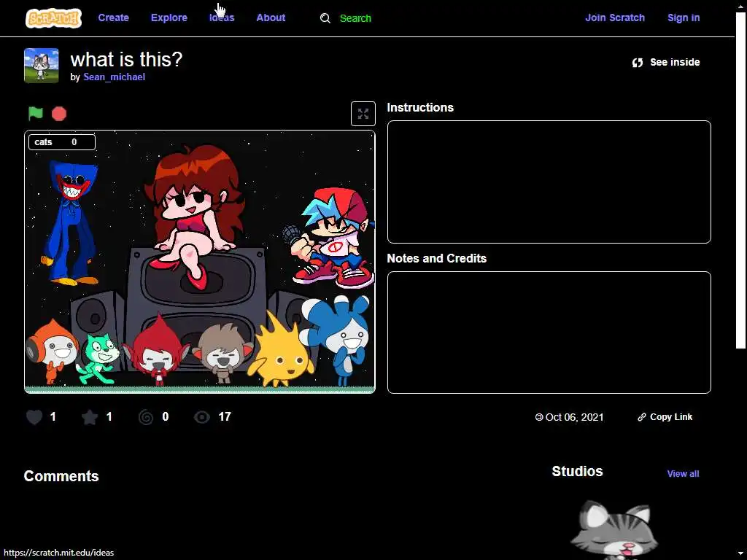Screen dimensions: 747x560
Task: Enter fullscreen stage mode
Action: (363, 114)
